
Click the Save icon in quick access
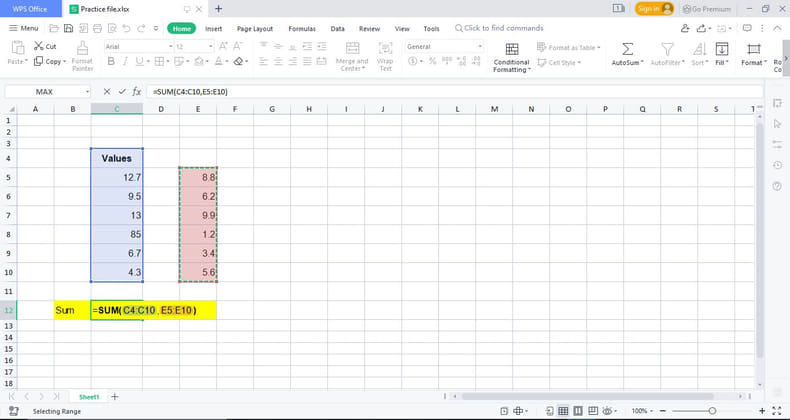click(69, 29)
